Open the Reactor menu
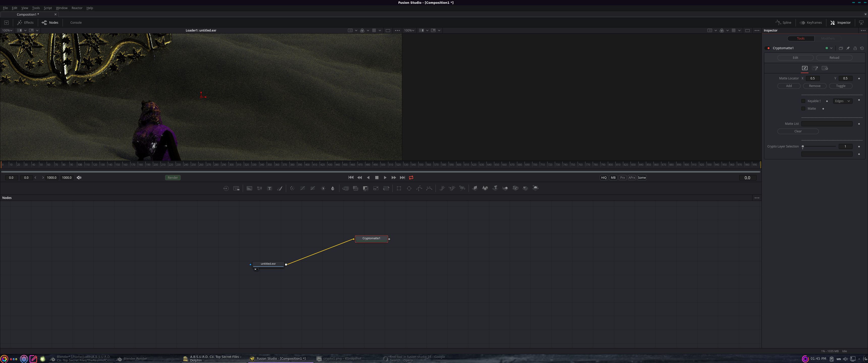868x363 pixels. (77, 8)
